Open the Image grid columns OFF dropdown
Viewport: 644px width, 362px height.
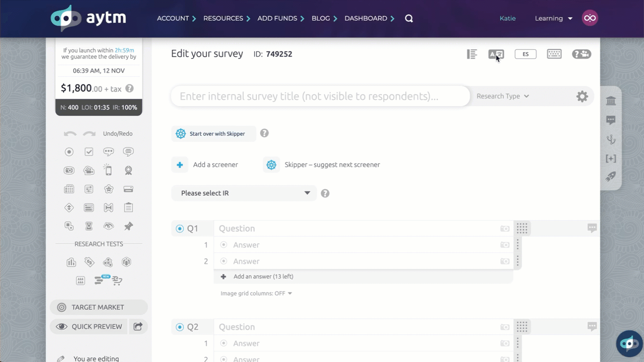[256, 293]
